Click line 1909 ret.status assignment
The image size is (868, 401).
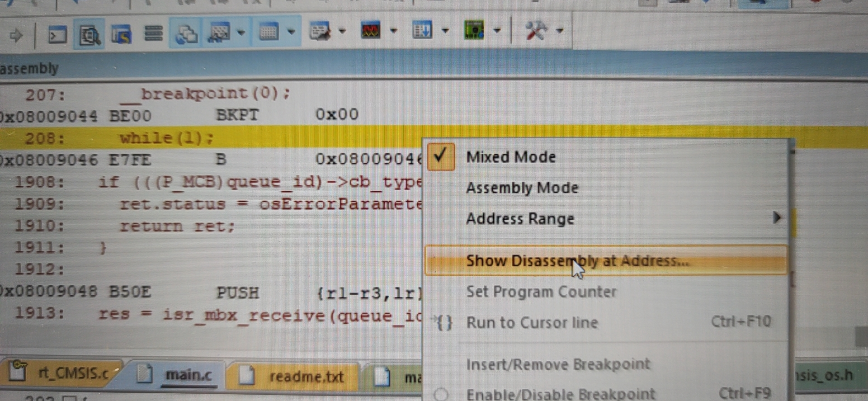click(218, 204)
